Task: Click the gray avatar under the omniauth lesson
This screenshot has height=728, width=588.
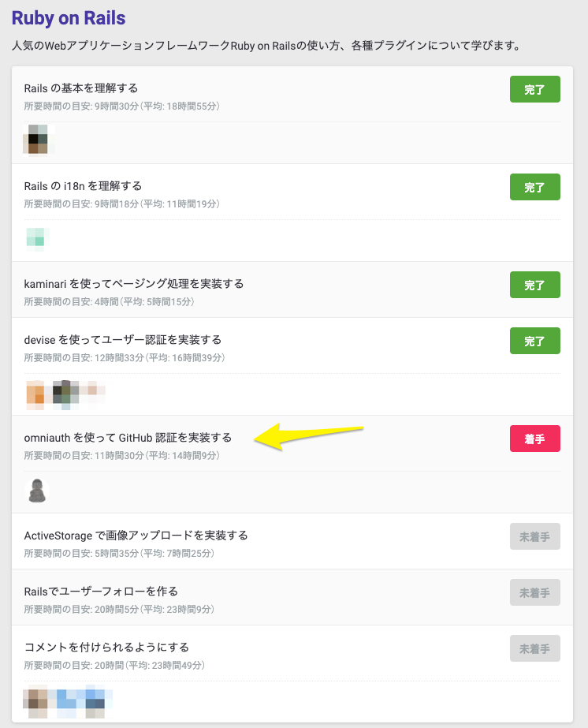Action: pos(36,490)
